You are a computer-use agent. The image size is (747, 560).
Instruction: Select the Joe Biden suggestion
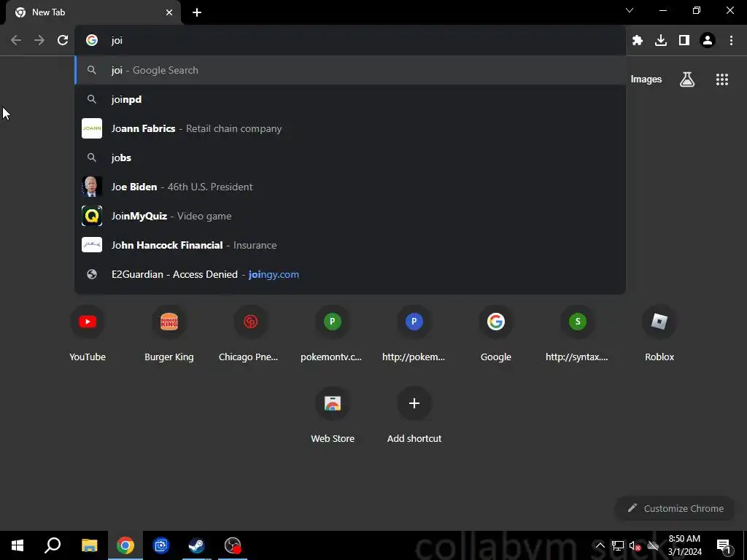pos(350,187)
